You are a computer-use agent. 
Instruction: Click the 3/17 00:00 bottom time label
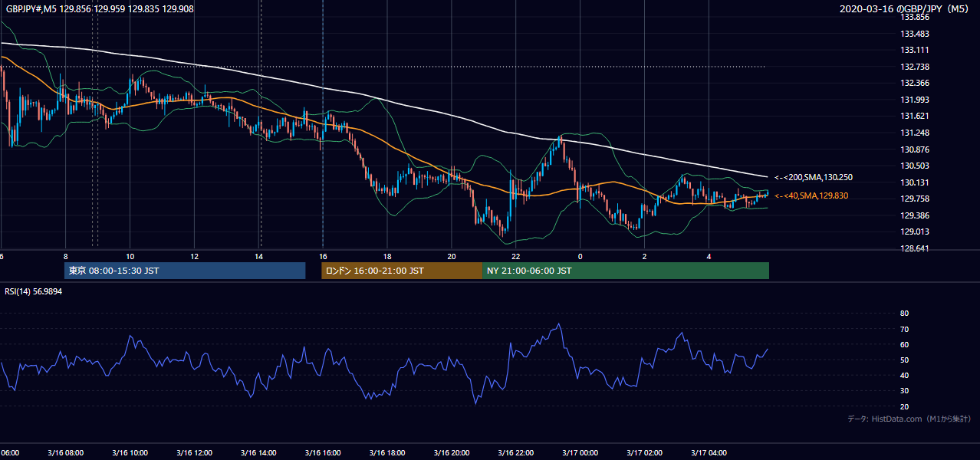pos(580,452)
